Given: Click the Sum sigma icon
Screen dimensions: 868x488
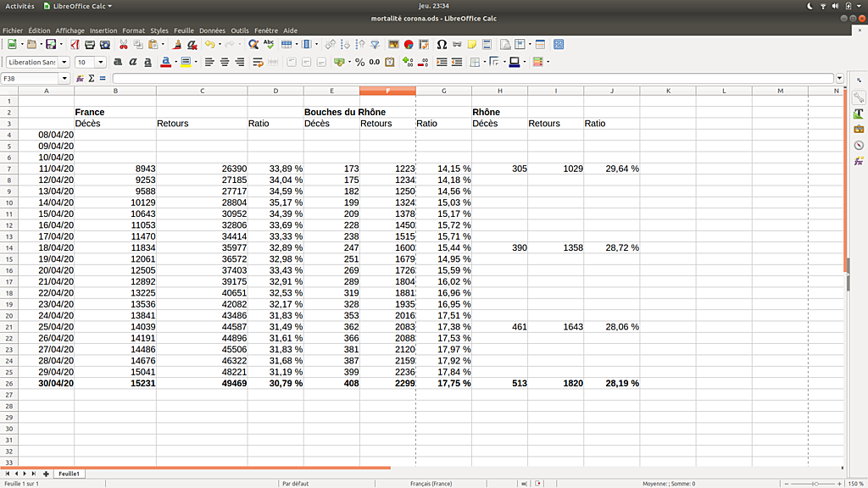Looking at the screenshot, I should (x=92, y=79).
